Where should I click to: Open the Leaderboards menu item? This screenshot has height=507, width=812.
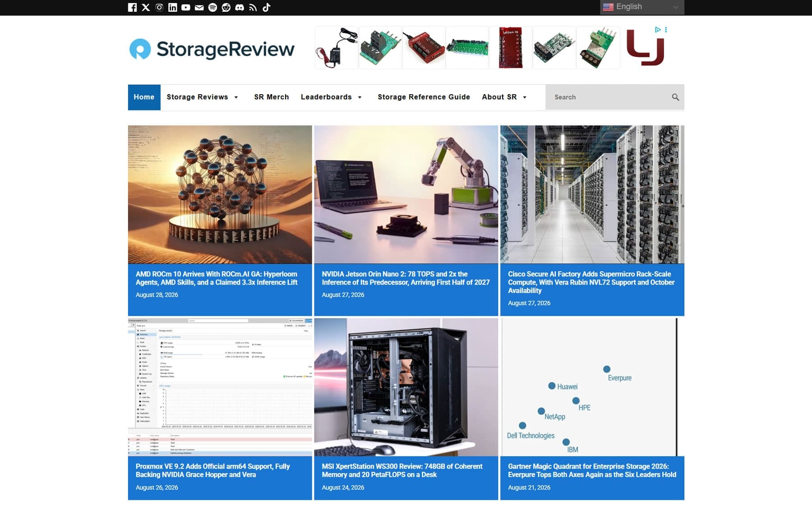click(326, 97)
